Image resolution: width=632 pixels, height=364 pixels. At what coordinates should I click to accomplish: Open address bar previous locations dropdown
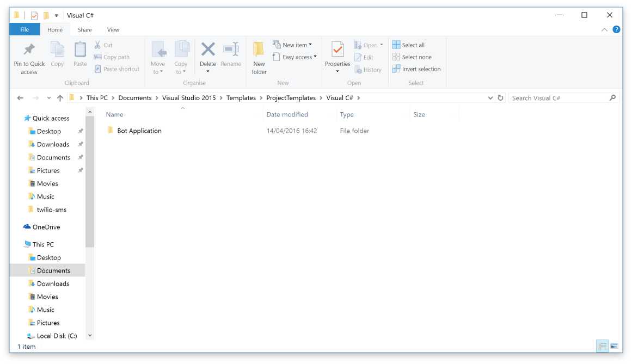(x=490, y=98)
